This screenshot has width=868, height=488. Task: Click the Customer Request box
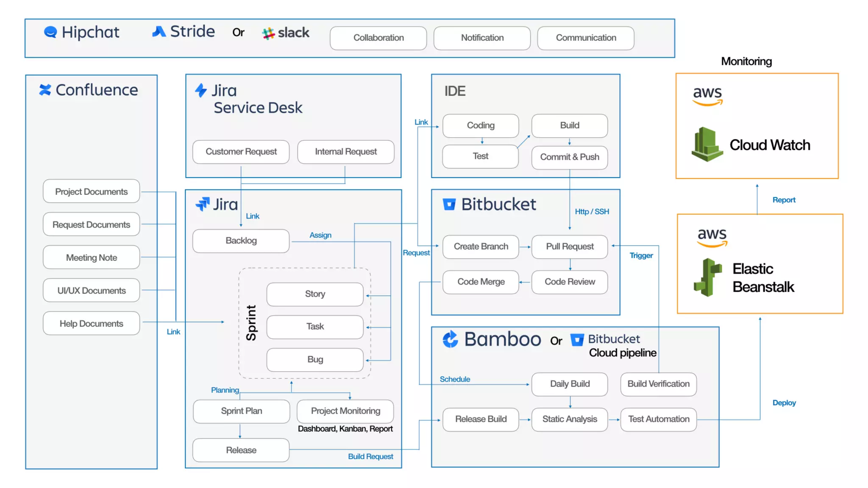point(241,152)
